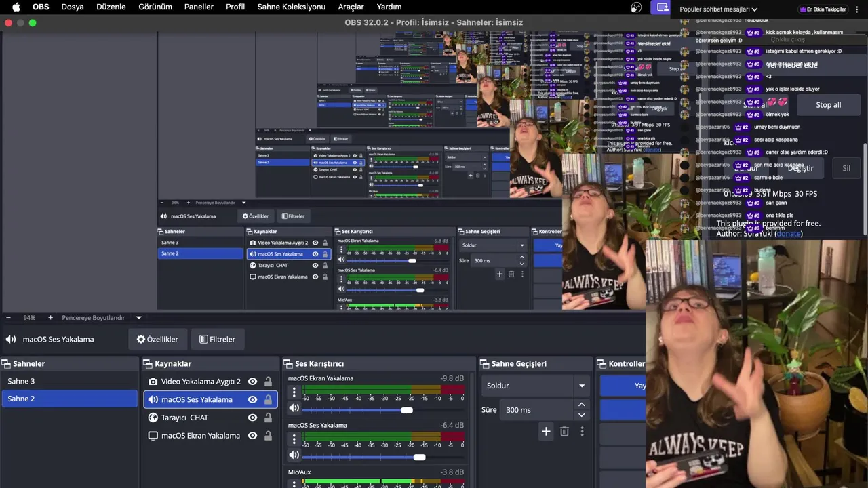The width and height of the screenshot is (868, 488).
Task: Increase Süre duration with up arrow
Action: [x=581, y=405]
